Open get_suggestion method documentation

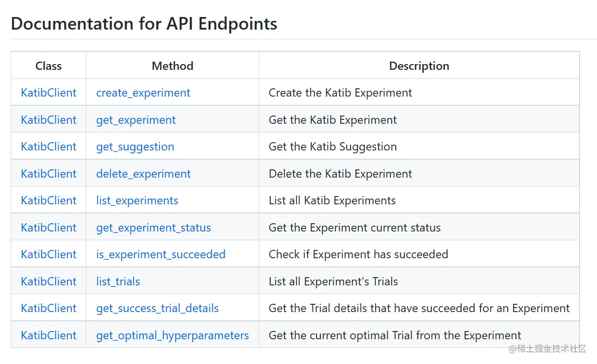(135, 147)
